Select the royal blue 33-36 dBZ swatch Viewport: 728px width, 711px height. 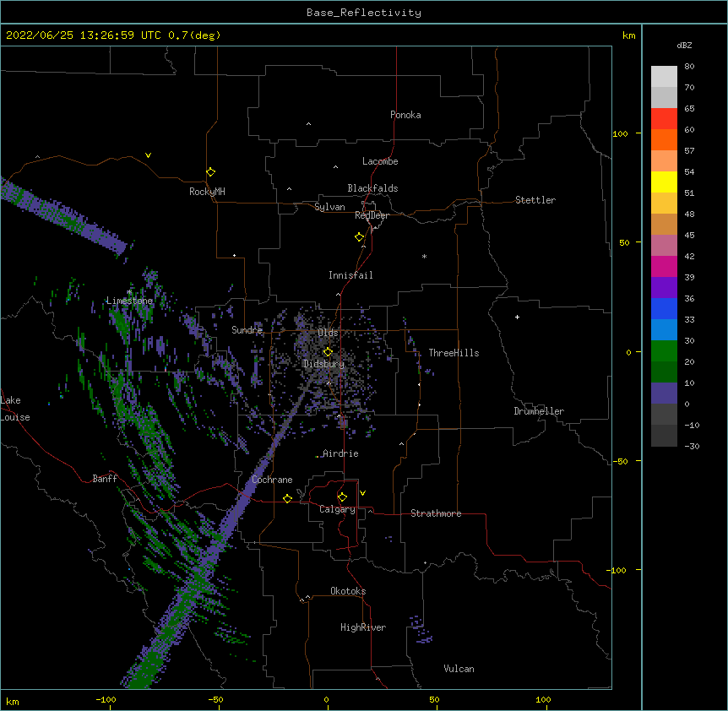pyautogui.click(x=664, y=309)
